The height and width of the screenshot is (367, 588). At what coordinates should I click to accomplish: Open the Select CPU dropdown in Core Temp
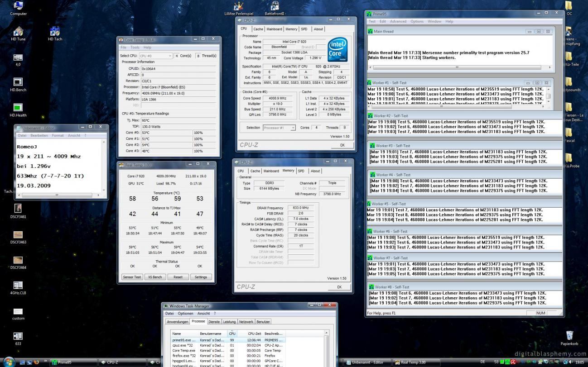[155, 56]
